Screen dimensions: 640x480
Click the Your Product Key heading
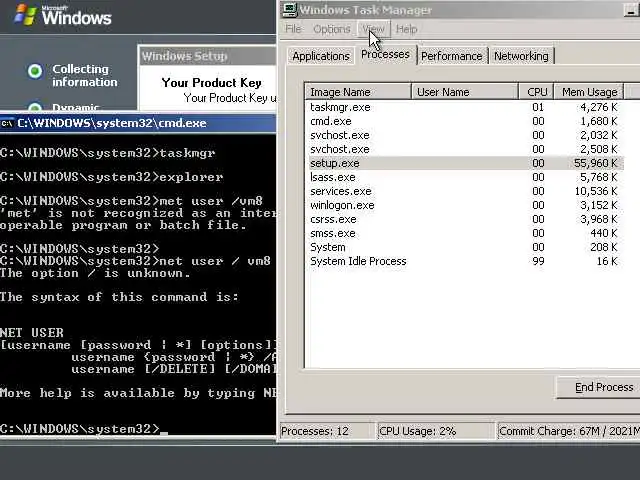(211, 83)
